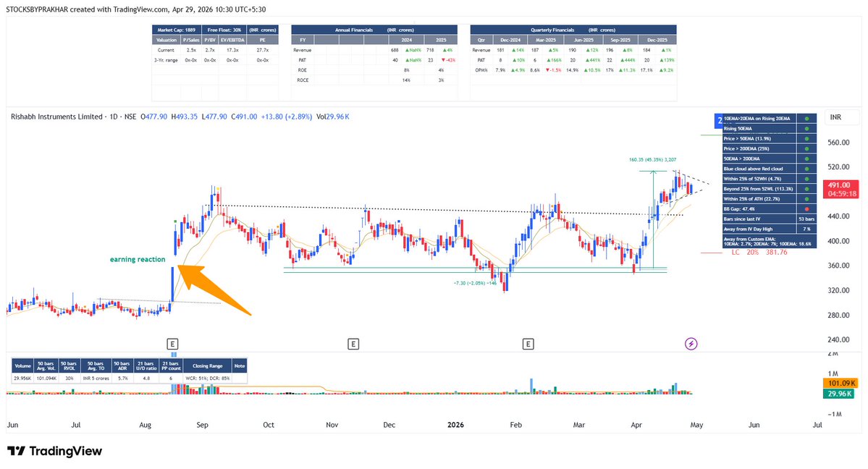Click the Away from Custom EMA row
The height and width of the screenshot is (469, 868).
tap(770, 242)
